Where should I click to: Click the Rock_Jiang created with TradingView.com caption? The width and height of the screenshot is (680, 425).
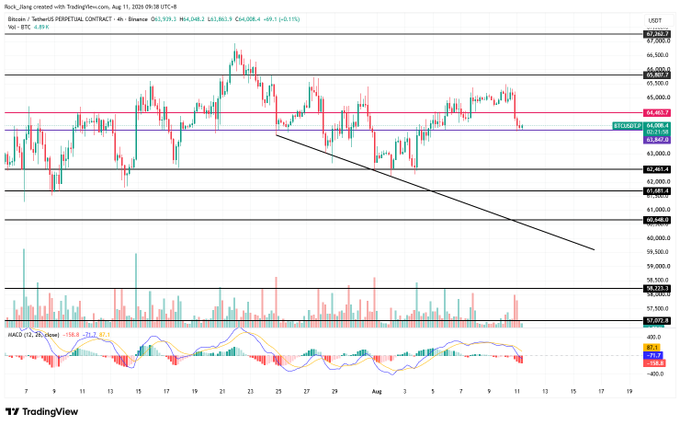point(91,7)
